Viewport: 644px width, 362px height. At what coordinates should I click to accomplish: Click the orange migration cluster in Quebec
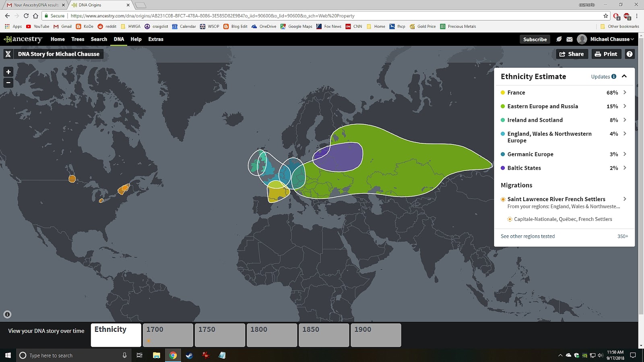[x=124, y=188]
